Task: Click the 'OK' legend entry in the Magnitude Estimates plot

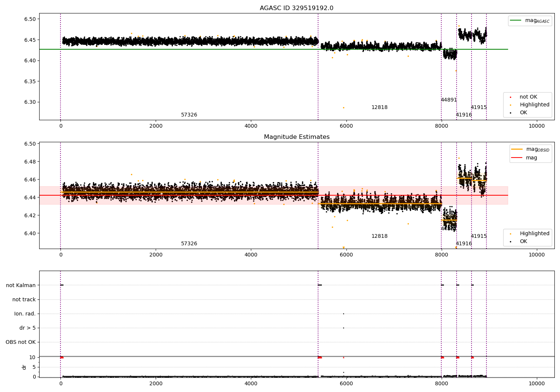Action: 523,242
